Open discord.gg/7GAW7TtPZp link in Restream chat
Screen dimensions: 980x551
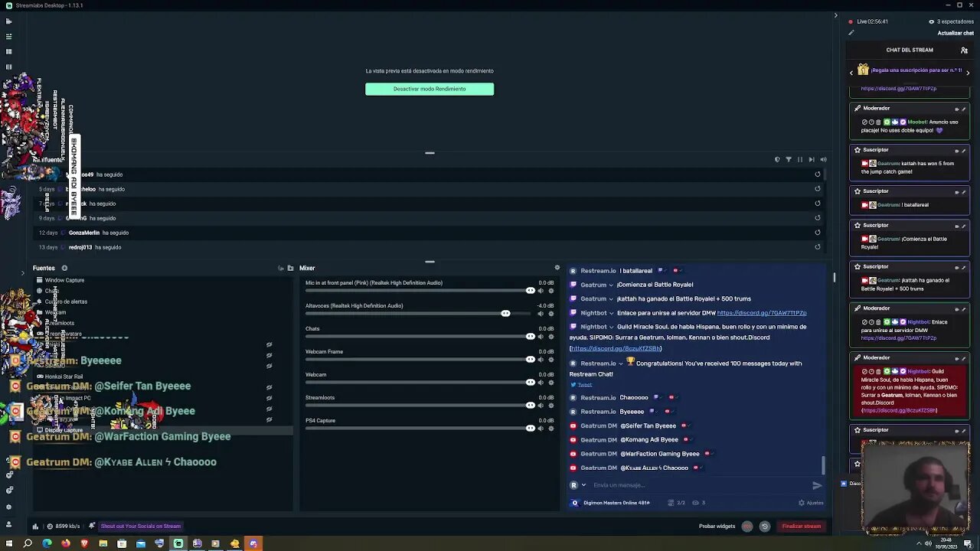762,313
